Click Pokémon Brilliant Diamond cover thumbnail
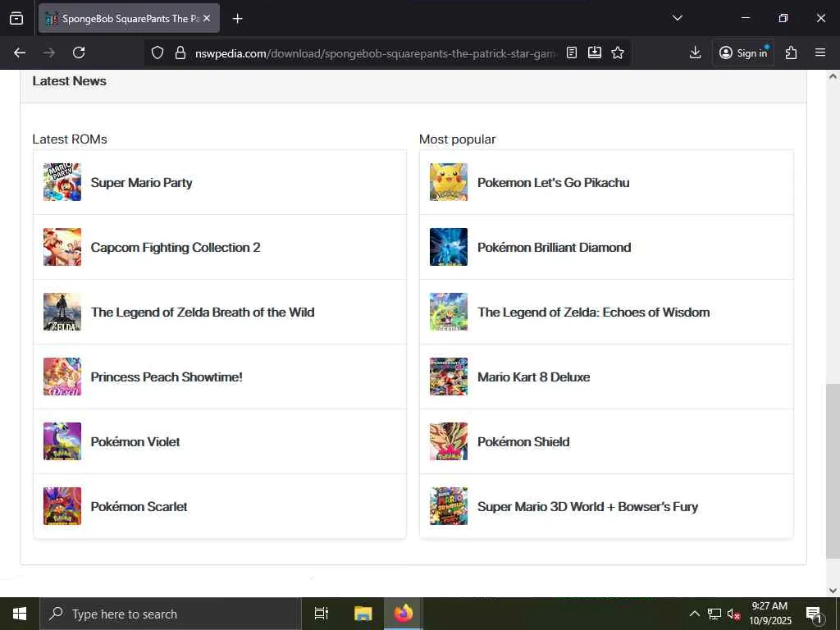This screenshot has height=630, width=840. tap(449, 247)
